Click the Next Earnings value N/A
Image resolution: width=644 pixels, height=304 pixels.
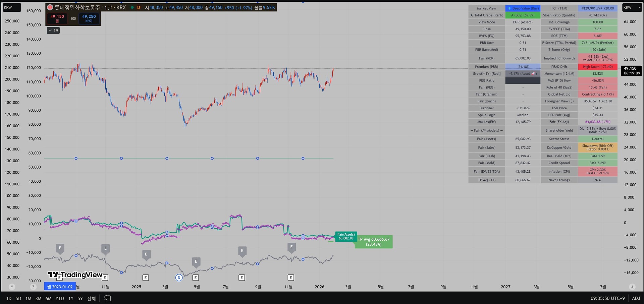click(x=598, y=180)
